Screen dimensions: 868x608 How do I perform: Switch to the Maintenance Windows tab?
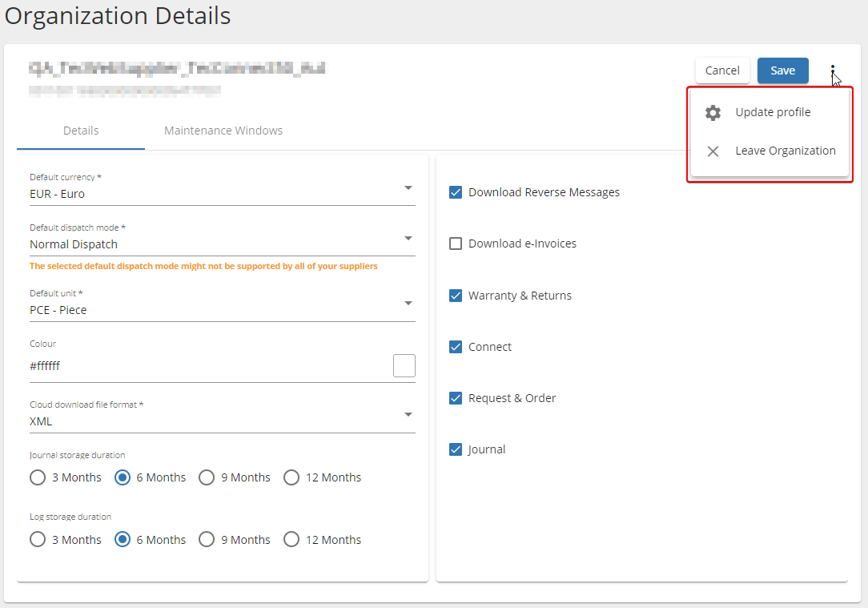(223, 130)
